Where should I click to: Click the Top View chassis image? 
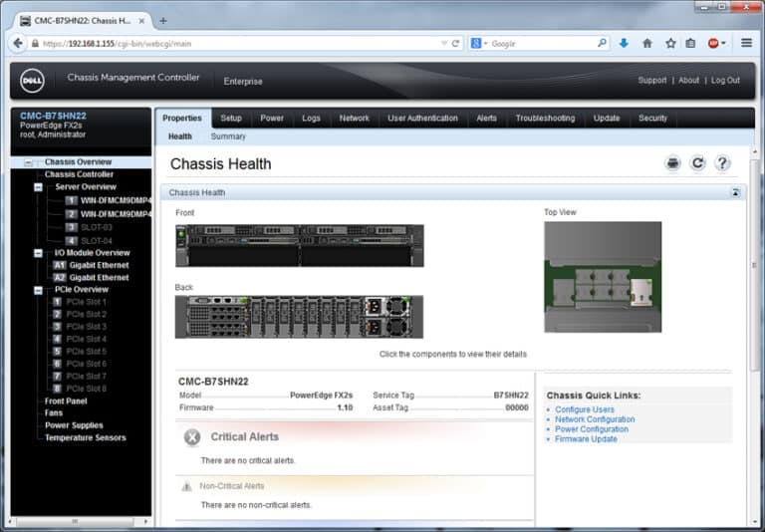[x=603, y=277]
